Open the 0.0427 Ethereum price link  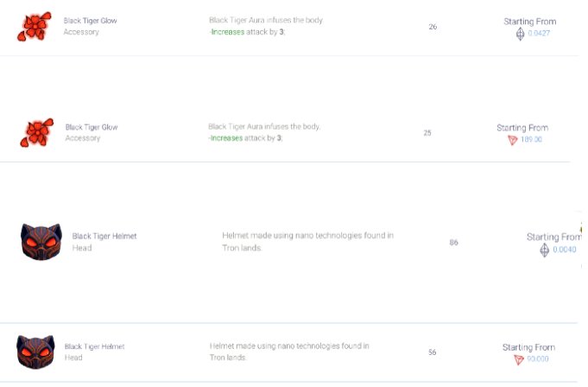[539, 34]
